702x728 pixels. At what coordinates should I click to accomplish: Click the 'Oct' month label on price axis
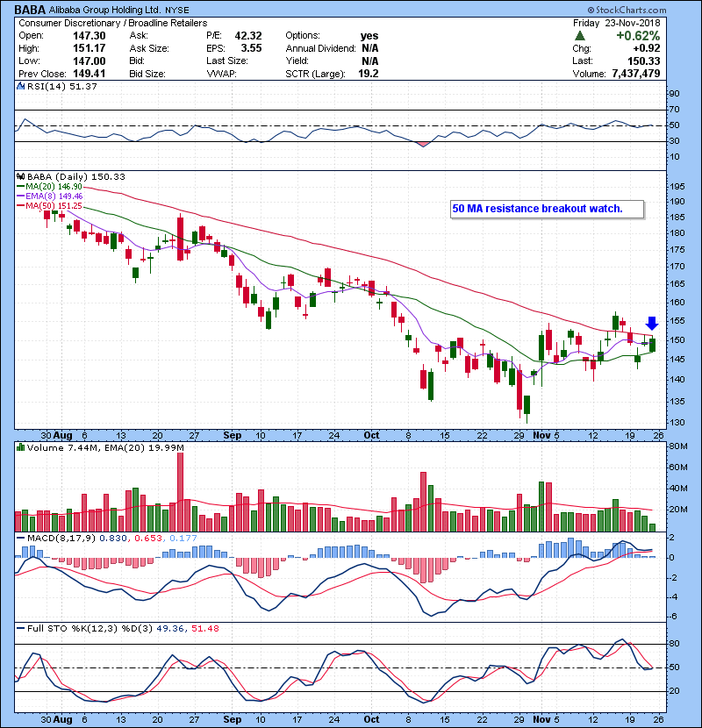point(371,435)
